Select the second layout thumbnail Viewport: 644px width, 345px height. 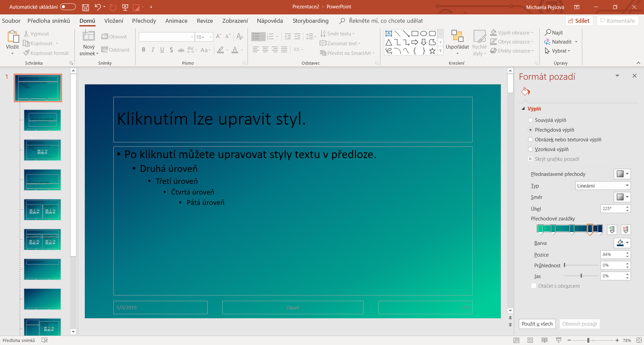click(x=43, y=120)
